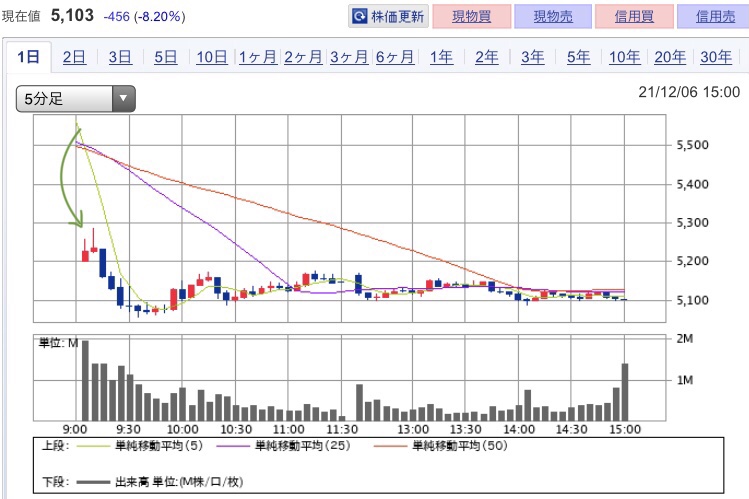This screenshot has height=499, width=749.
Task: Click the current price value 5,103
Action: pyautogui.click(x=72, y=15)
